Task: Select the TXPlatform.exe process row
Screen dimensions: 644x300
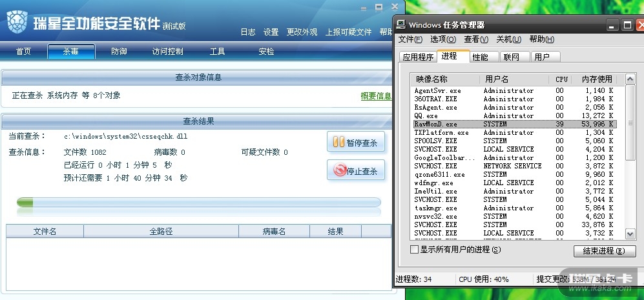Action: [514, 132]
